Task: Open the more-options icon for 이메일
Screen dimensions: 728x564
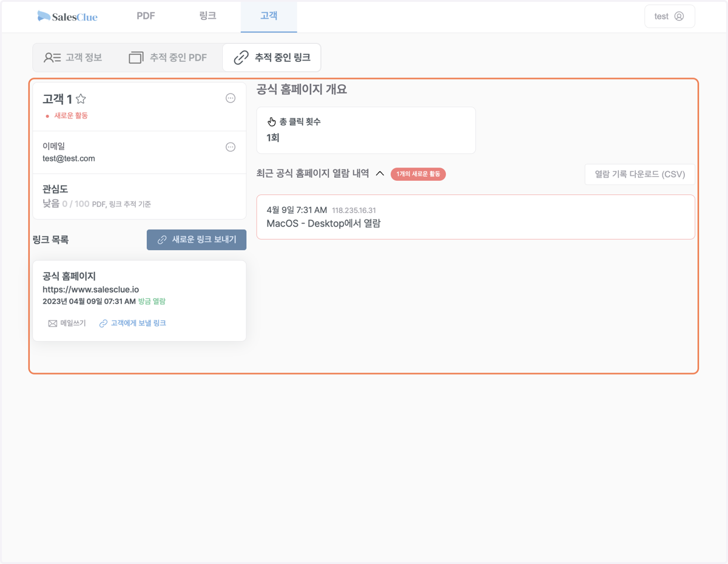Action: pyautogui.click(x=231, y=147)
